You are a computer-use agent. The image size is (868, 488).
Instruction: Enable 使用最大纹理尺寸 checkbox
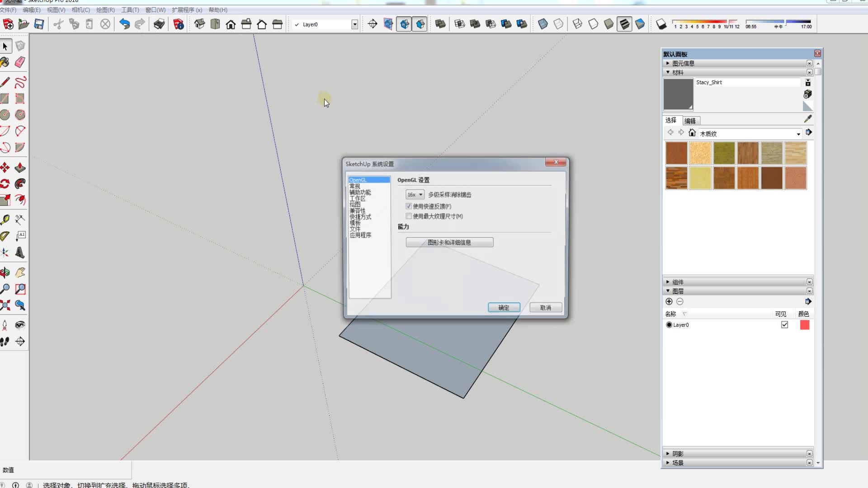409,216
